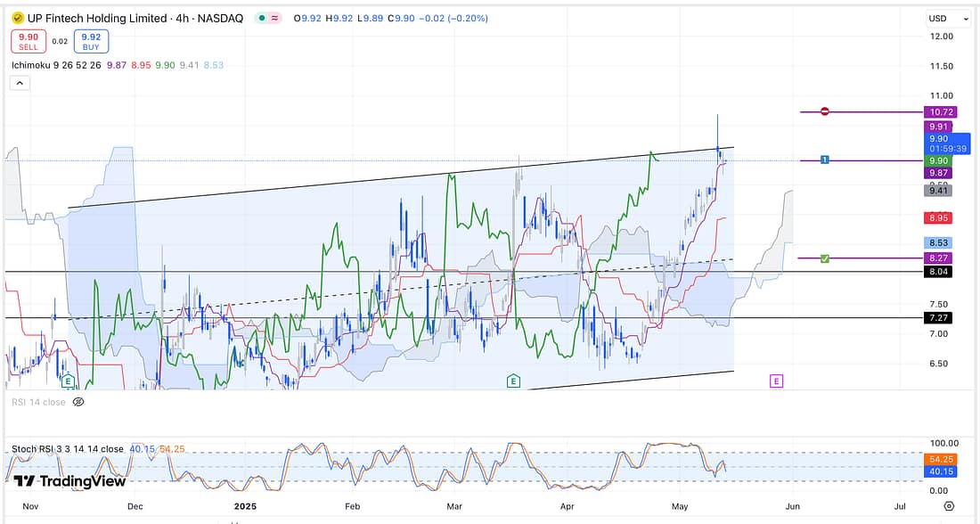Screen dimensions: 980x524
Task: Click the 7.27 horizontal line price label
Action: (x=938, y=317)
